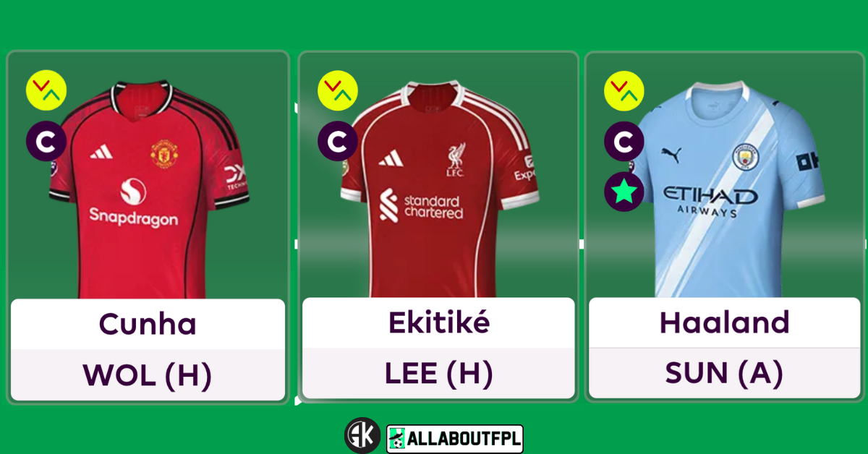This screenshot has height=454, width=868.
Task: Click the yellow transfer icon on Haaland's card
Action: click(x=624, y=91)
